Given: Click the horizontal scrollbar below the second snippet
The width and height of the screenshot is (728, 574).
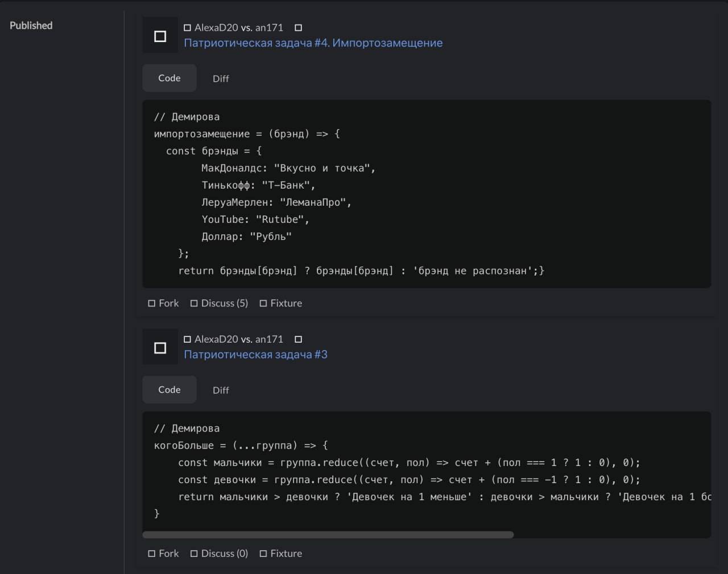Looking at the screenshot, I should pos(328,535).
